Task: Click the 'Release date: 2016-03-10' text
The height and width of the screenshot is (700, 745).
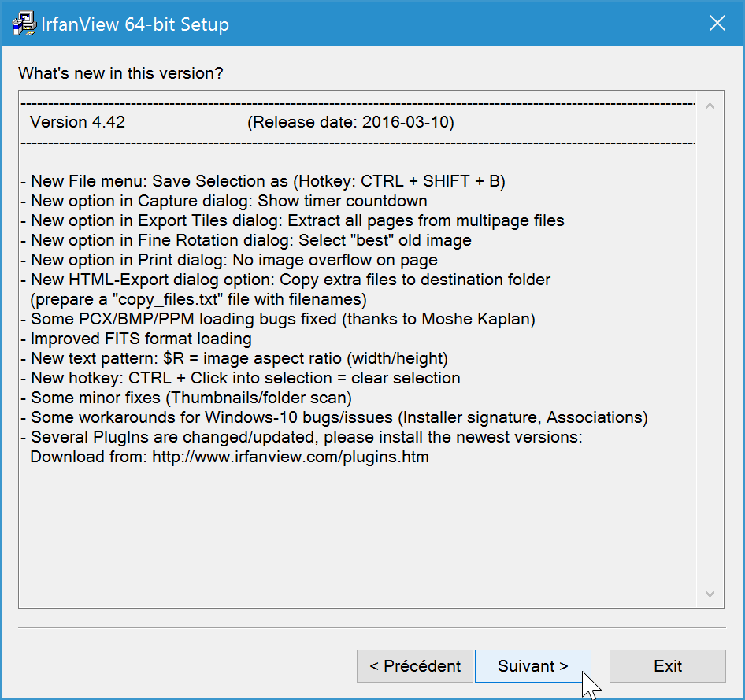Action: pyautogui.click(x=350, y=122)
